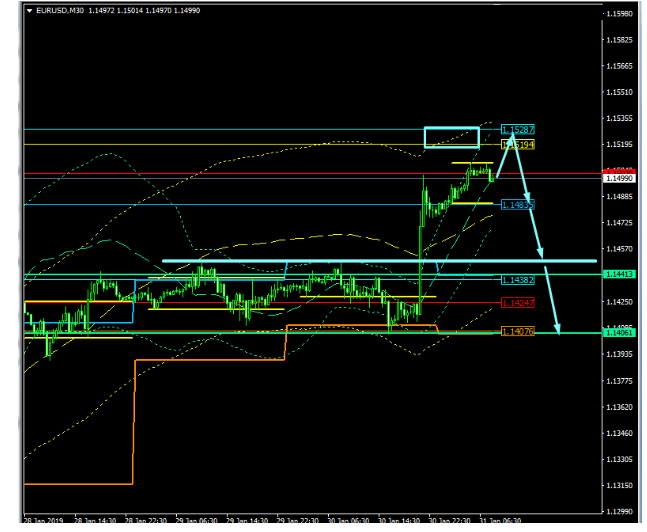Viewport: 647px width, 532px height.
Task: Select the cyan rectangle near the 1.15287 level
Action: [452, 137]
